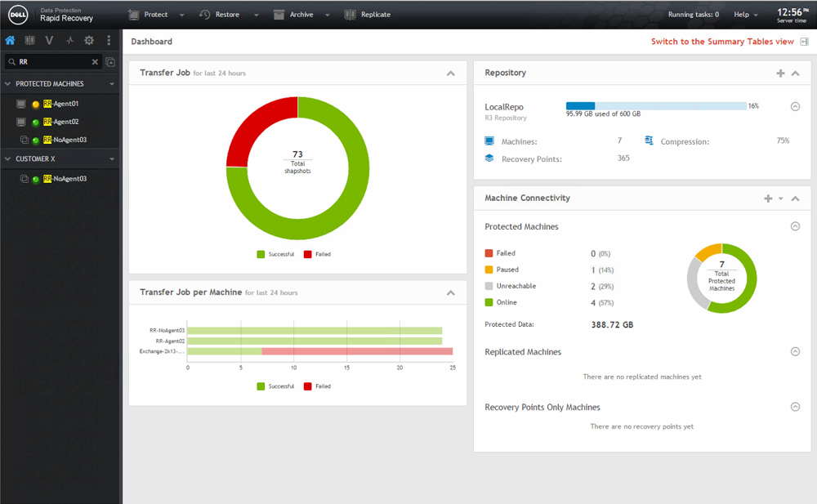This screenshot has width=817, height=504.
Task: Open CUSTOMER X dropdown menu arrow
Action: click(112, 159)
